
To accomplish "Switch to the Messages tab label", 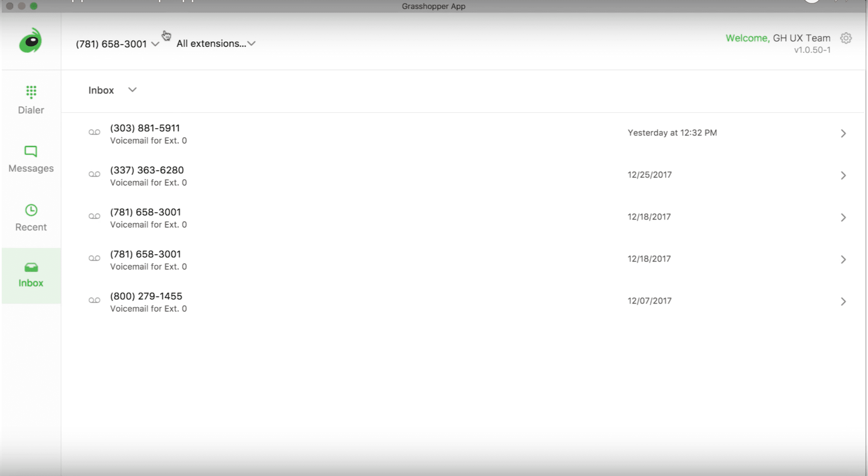I will (x=31, y=168).
